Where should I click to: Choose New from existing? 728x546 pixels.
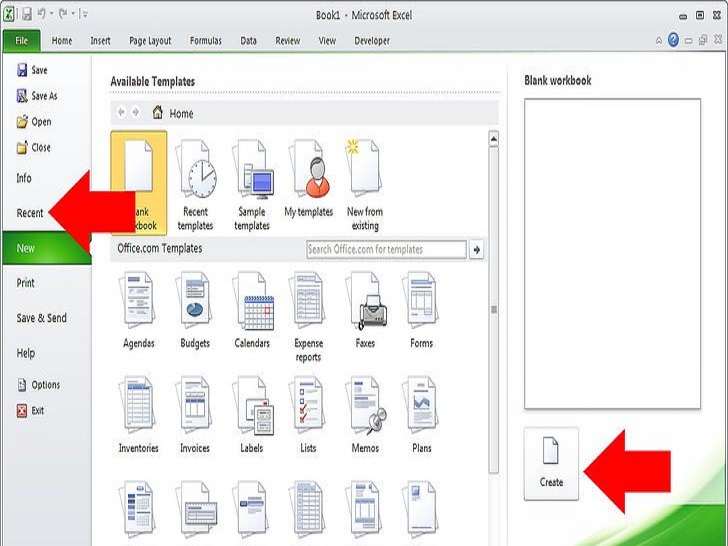point(365,185)
